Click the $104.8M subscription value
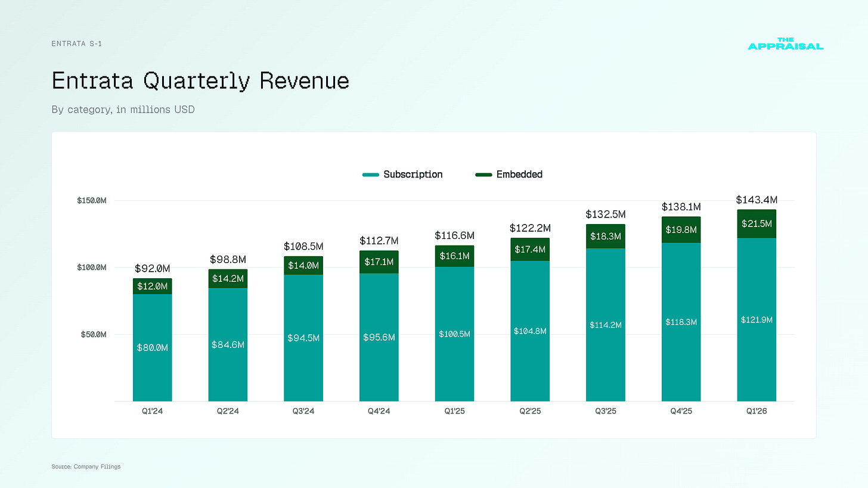This screenshot has width=868, height=488. (x=530, y=331)
